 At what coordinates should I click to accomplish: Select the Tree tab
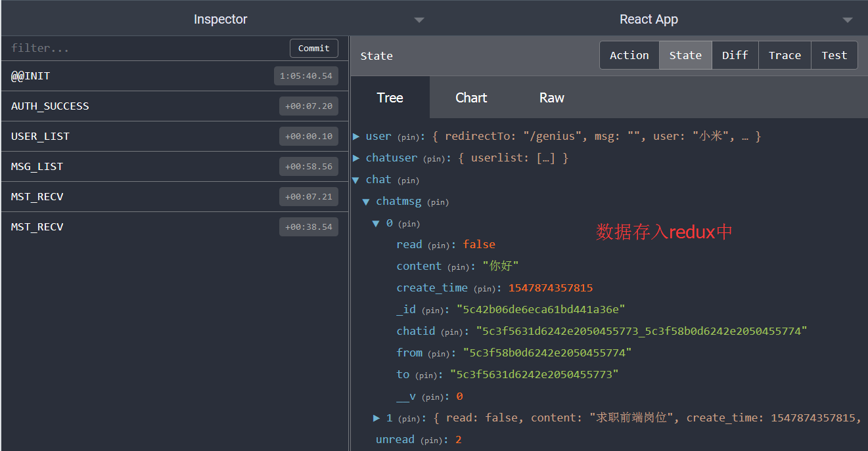tap(390, 98)
